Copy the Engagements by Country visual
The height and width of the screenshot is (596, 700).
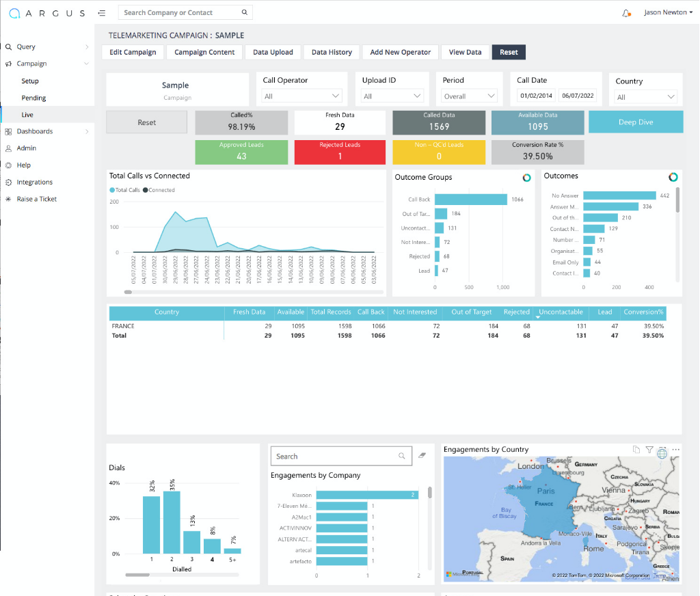636,450
